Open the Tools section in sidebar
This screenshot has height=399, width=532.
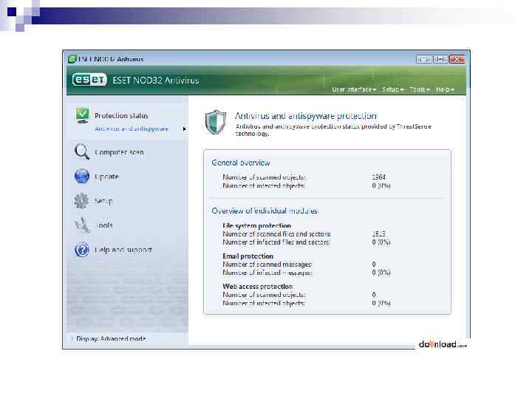(103, 225)
